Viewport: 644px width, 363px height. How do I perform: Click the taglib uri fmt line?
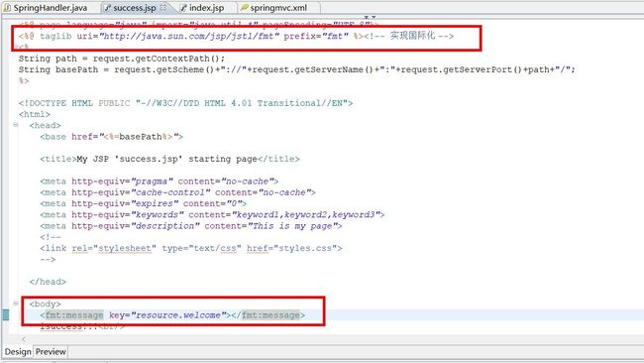point(236,36)
